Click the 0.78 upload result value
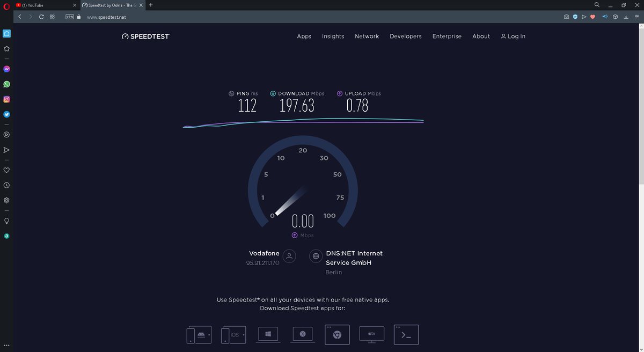 pos(357,106)
